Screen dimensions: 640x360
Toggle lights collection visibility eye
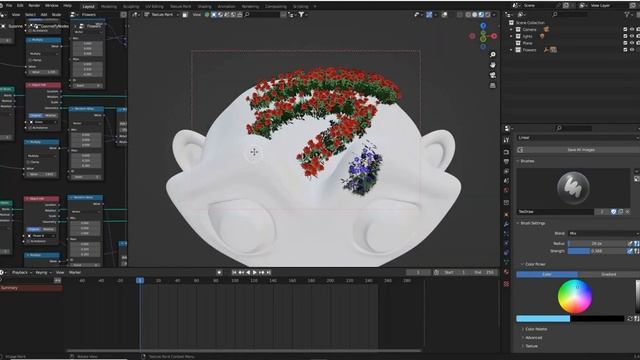[x=632, y=36]
